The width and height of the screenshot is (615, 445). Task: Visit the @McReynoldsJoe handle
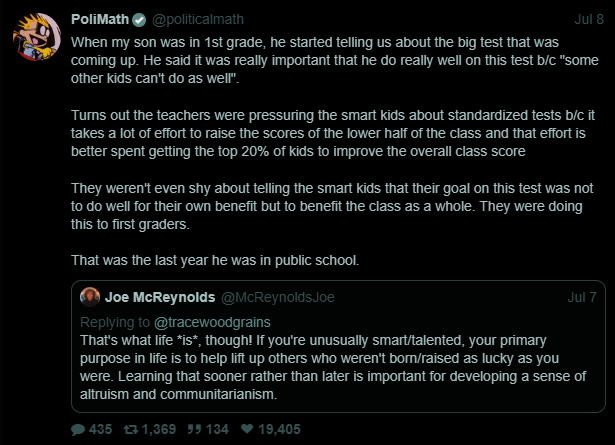[278, 297]
